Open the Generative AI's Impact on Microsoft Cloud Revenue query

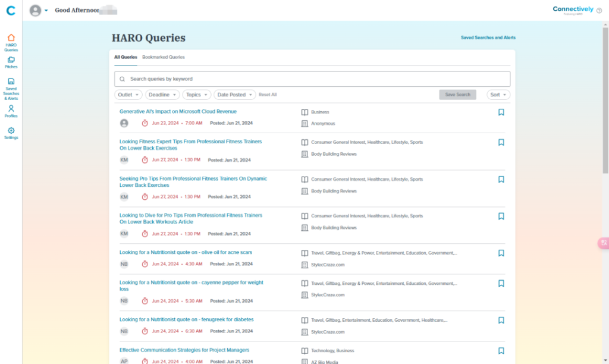tap(178, 111)
